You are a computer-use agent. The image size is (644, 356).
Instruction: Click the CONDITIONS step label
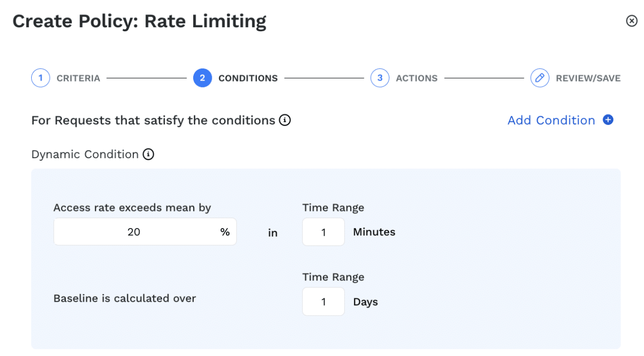tap(248, 78)
